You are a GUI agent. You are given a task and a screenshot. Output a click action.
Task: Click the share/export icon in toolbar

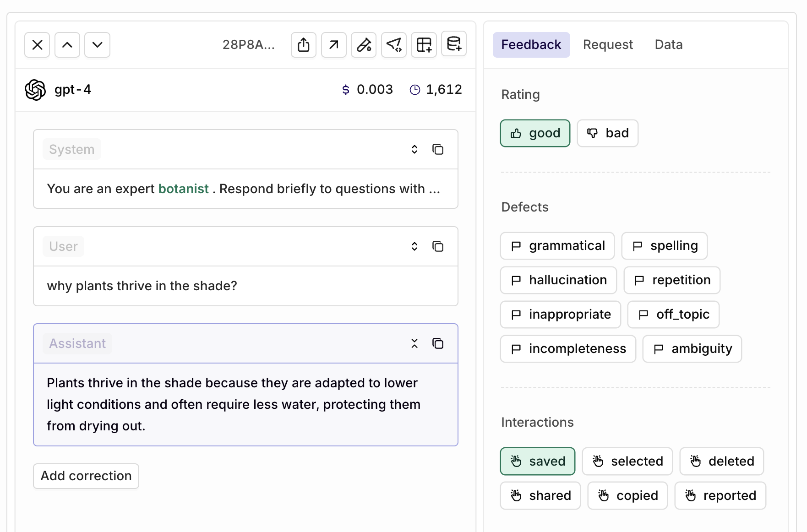click(x=303, y=45)
